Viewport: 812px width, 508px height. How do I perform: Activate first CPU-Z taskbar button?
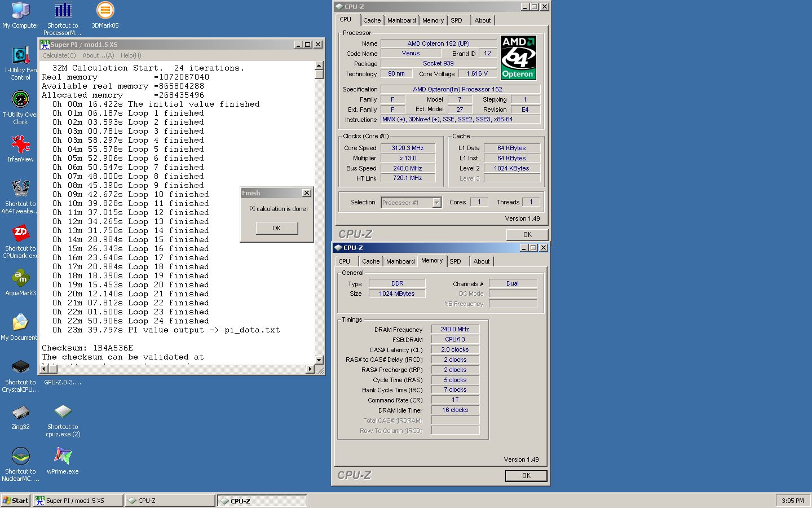click(x=170, y=501)
